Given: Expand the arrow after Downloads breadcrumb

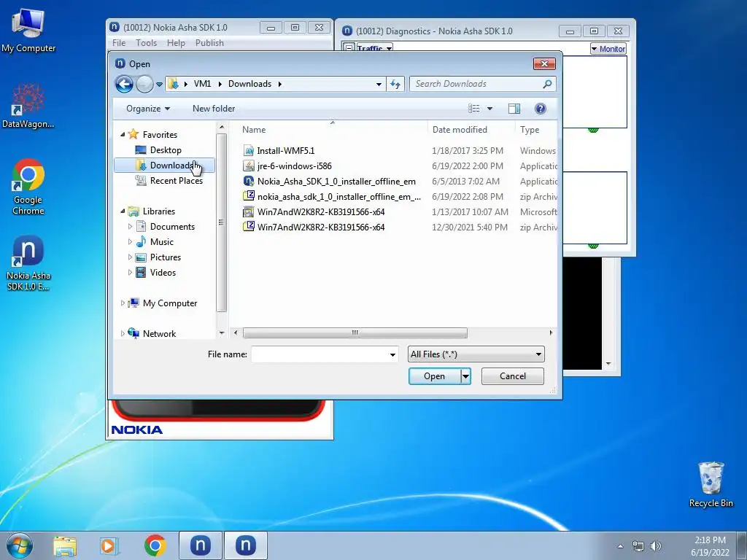Looking at the screenshot, I should click(x=279, y=84).
